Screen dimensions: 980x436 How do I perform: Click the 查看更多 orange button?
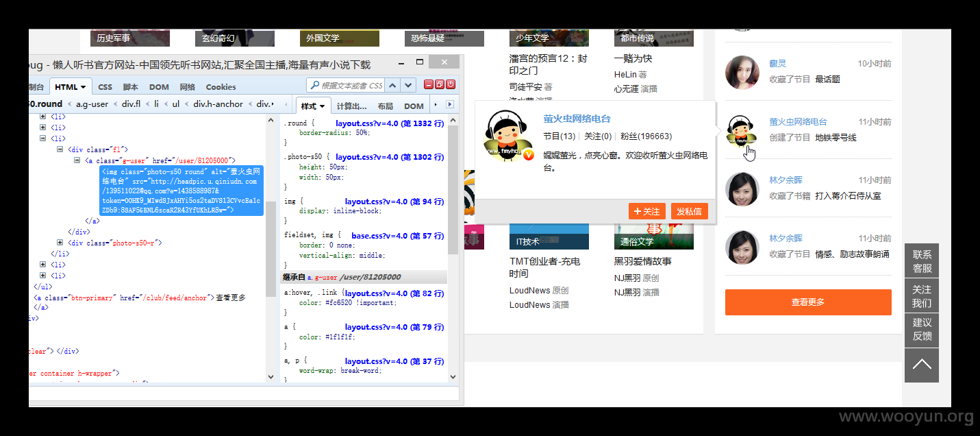808,302
